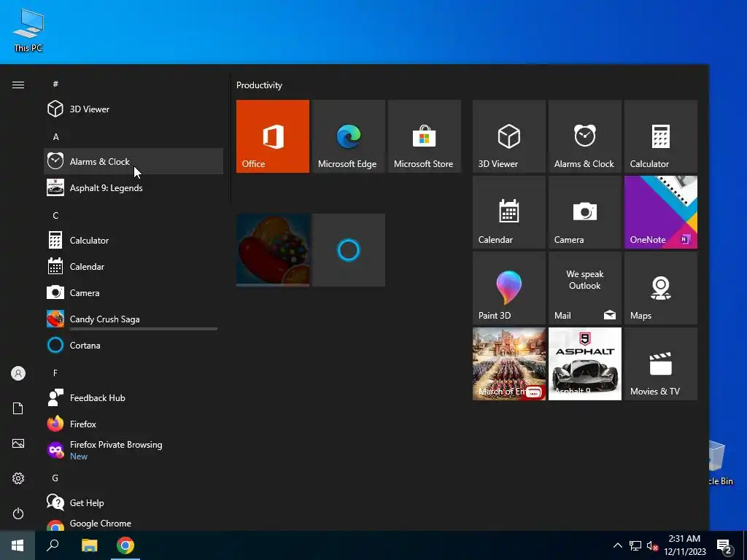Open the Asphalt 9 tile
The width and height of the screenshot is (747, 560).
584,363
